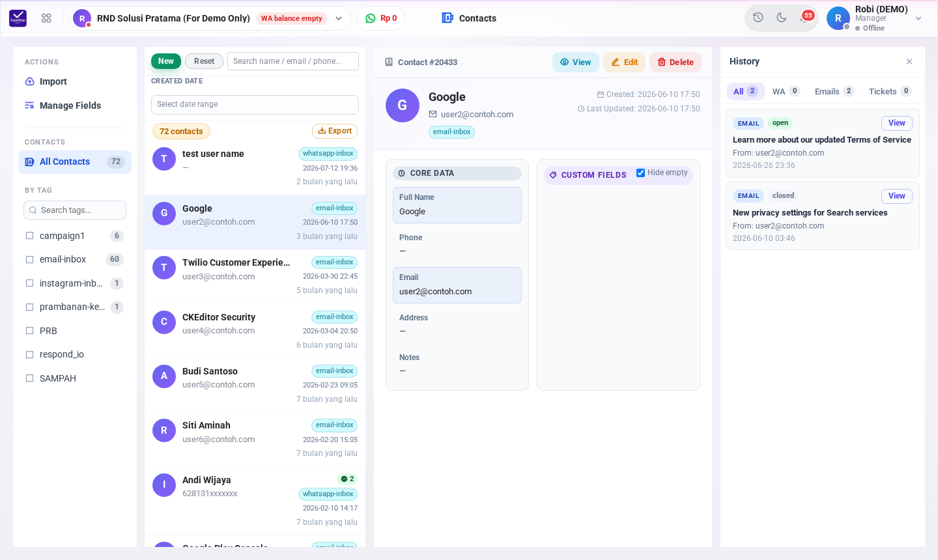The height and width of the screenshot is (560, 938).
Task: Switch to the Tickets history tab
Action: tap(889, 91)
